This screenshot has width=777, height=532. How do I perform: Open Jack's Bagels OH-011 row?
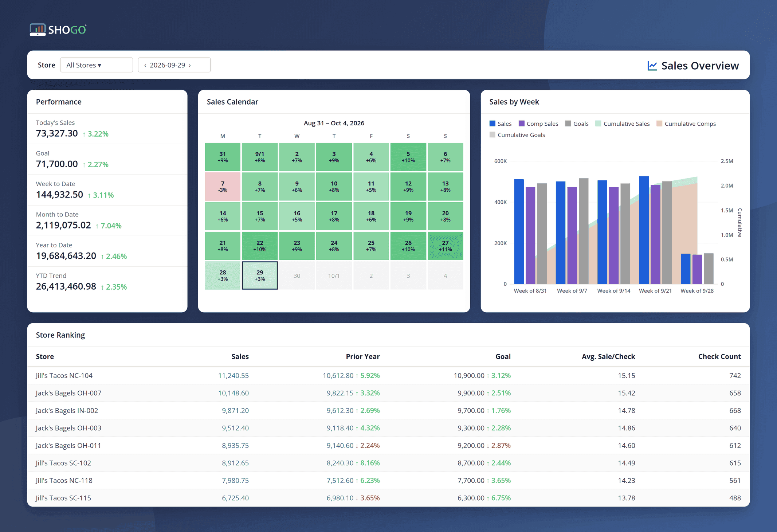388,445
